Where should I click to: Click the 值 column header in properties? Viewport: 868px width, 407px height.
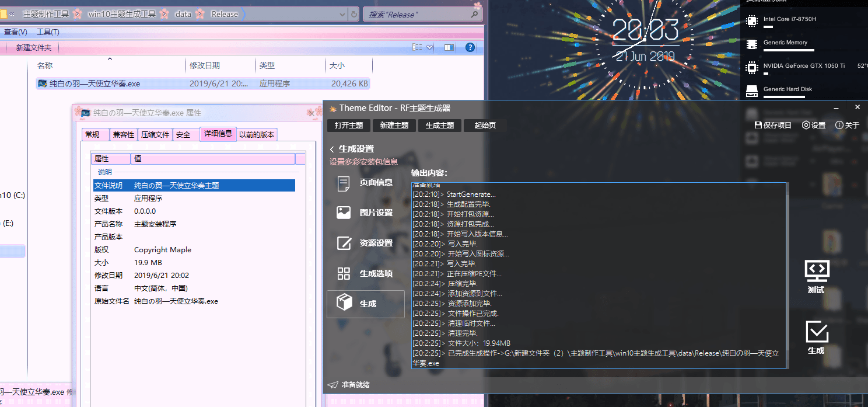point(213,159)
